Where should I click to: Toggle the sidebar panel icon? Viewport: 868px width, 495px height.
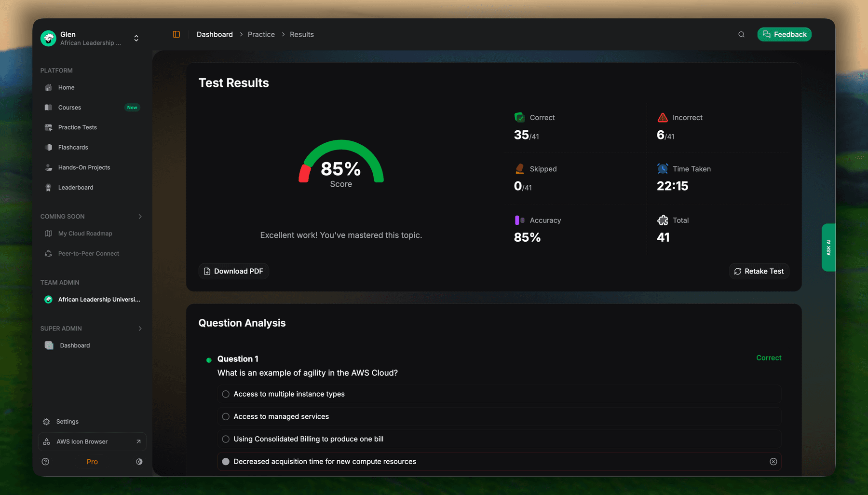[176, 34]
